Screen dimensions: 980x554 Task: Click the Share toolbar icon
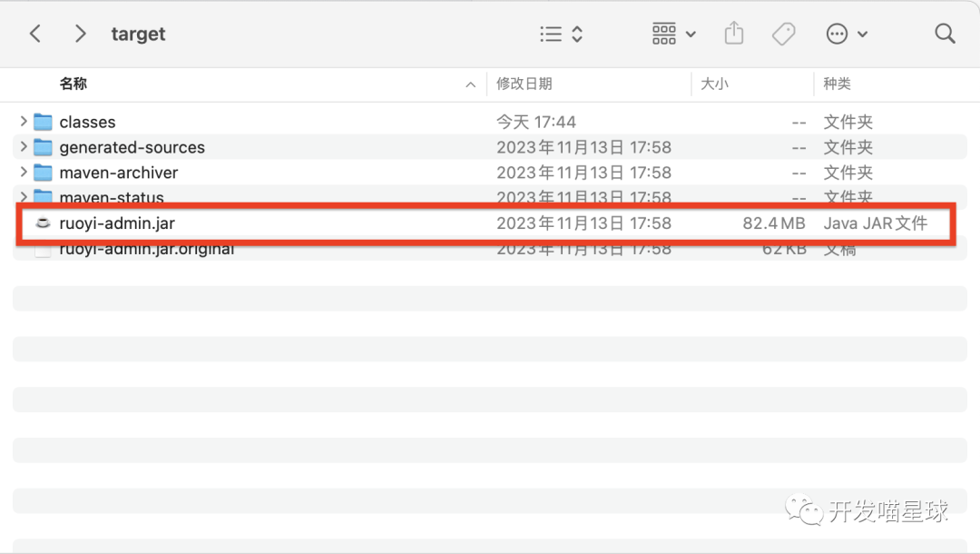point(734,33)
